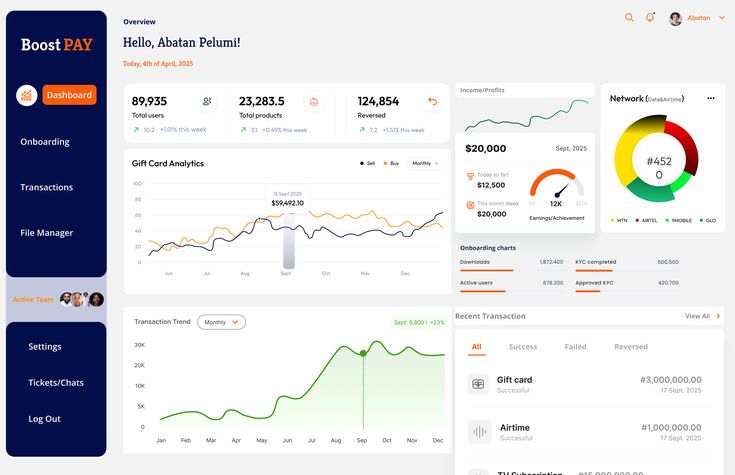Click the Gift card transaction icon
The image size is (735, 475).
click(479, 384)
